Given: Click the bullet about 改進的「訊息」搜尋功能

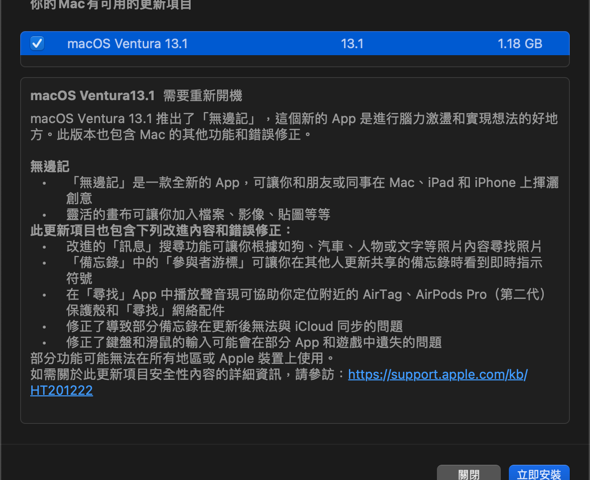Looking at the screenshot, I should (x=304, y=246).
